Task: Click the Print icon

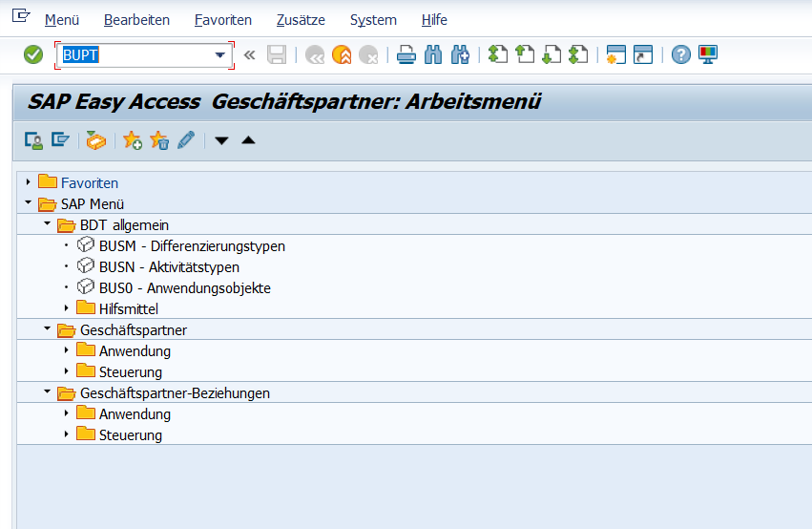Action: pyautogui.click(x=406, y=55)
